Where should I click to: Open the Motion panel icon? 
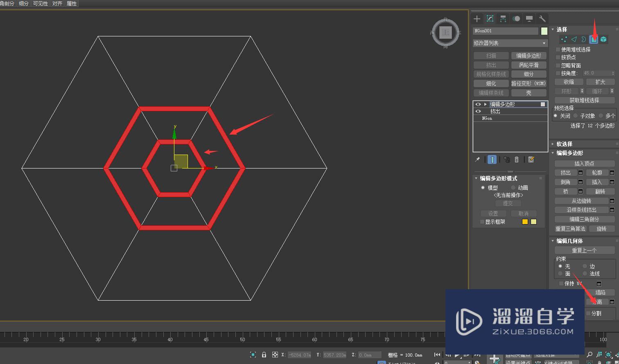click(x=516, y=19)
